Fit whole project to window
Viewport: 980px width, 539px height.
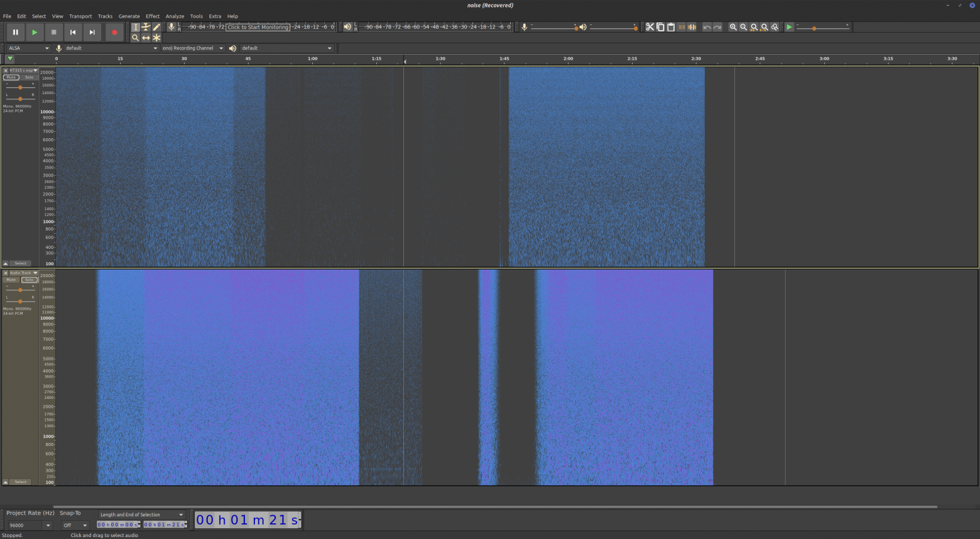tap(765, 27)
